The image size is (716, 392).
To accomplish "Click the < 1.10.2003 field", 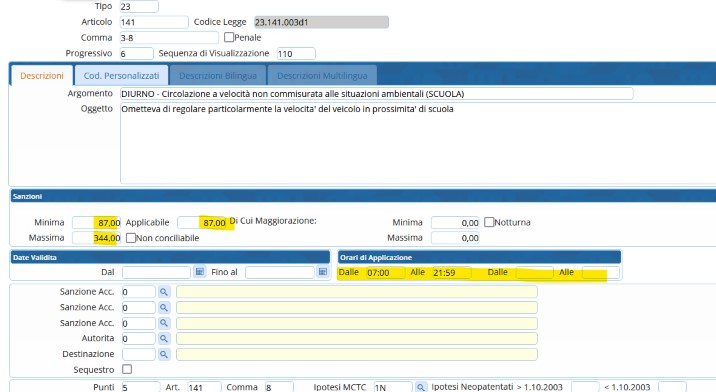I will point(672,387).
